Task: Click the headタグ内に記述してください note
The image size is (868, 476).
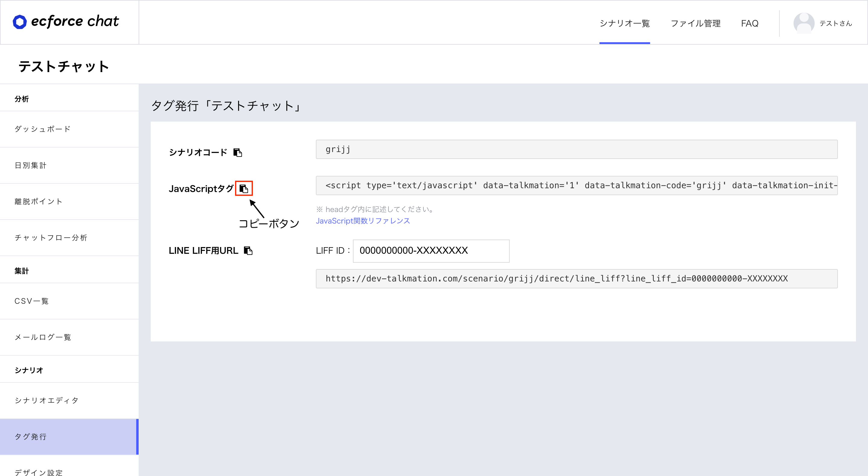Action: [x=375, y=209]
